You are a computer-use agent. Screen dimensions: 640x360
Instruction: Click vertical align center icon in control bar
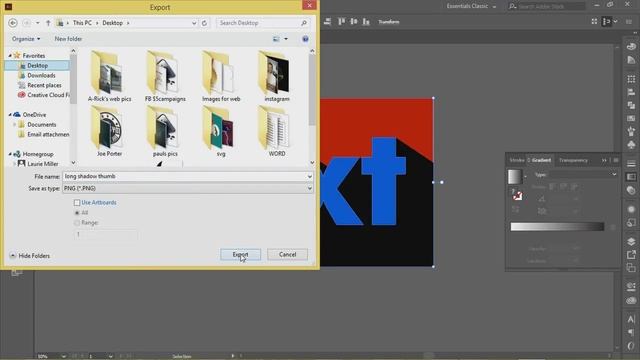(x=353, y=22)
